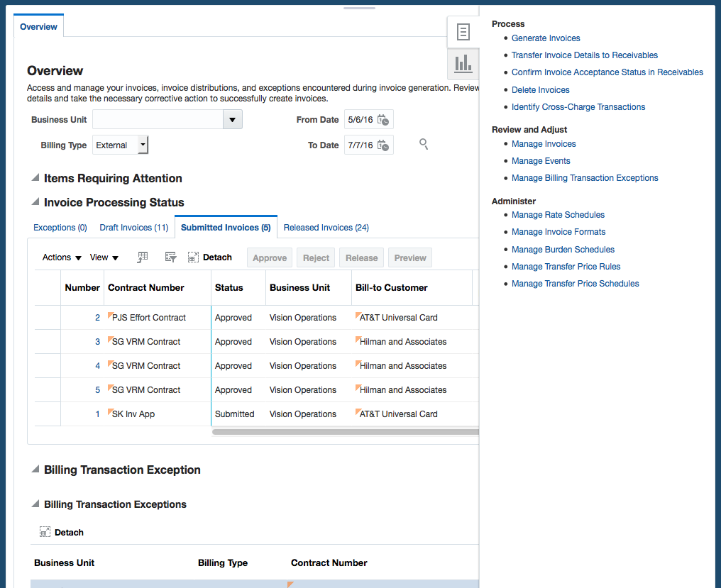Collapse the Invoice Processing Status section

tap(35, 202)
